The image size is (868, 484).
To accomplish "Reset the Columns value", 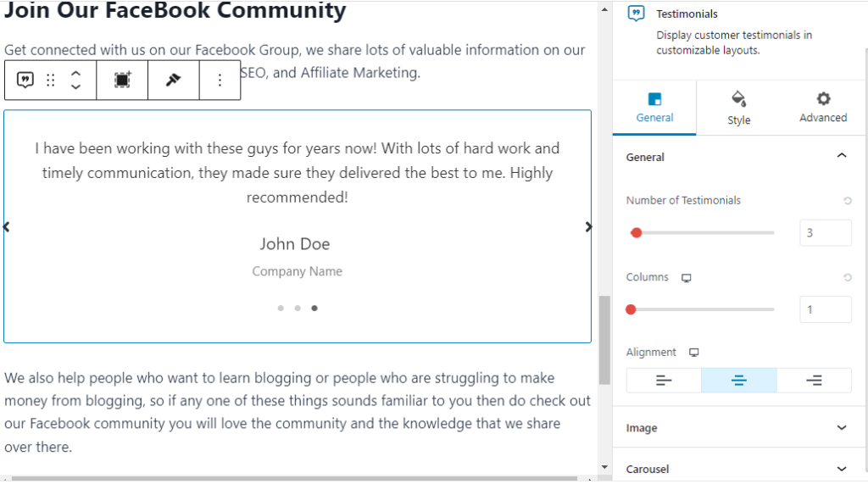I will coord(847,278).
